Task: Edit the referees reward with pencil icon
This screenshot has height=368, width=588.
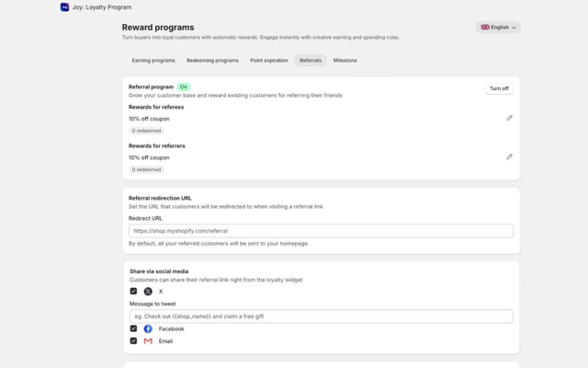Action: tap(509, 118)
